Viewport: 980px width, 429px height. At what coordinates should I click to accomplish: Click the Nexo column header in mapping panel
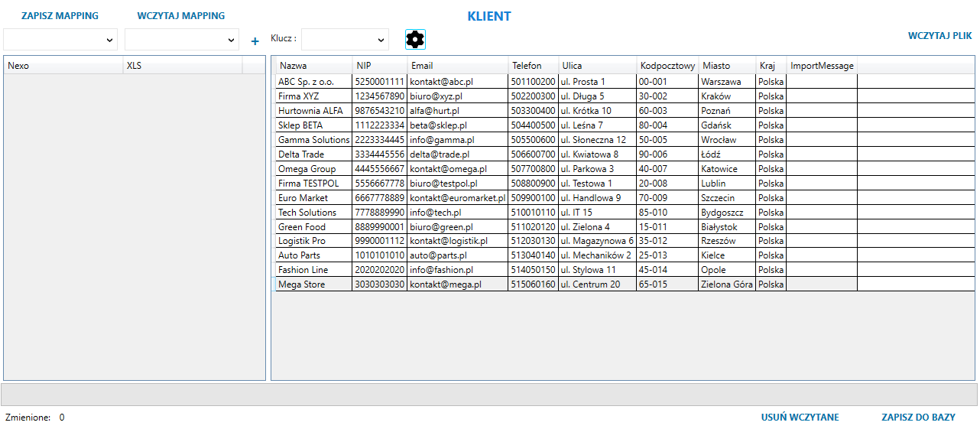click(x=63, y=66)
